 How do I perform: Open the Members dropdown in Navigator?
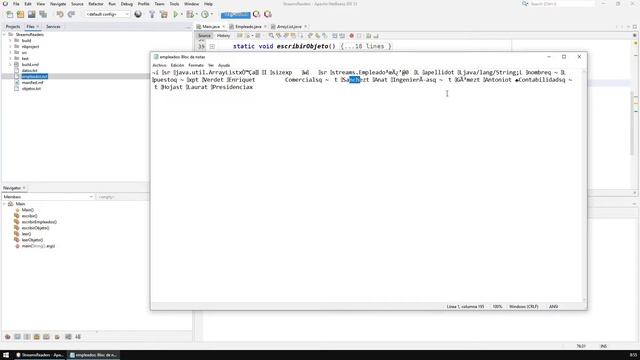pyautogui.click(x=48, y=197)
